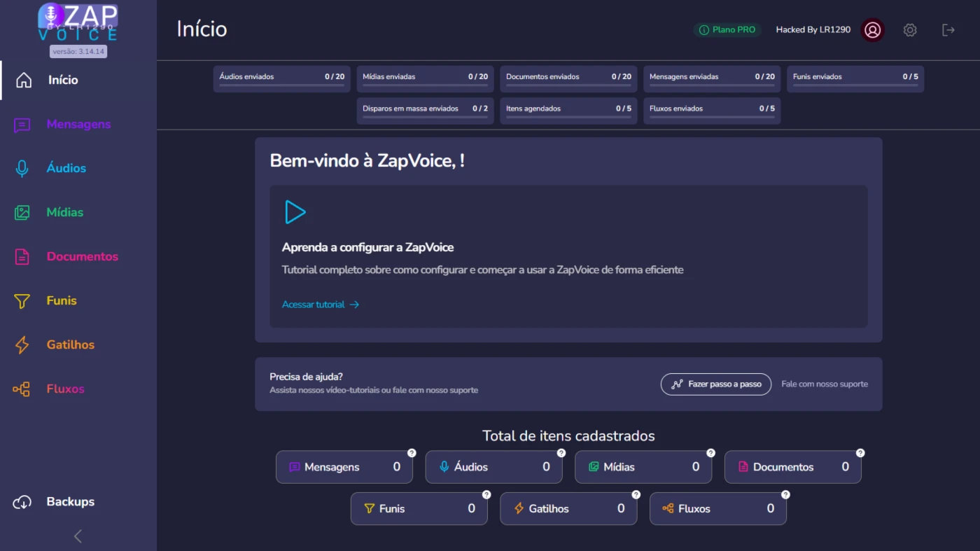Viewport: 980px width, 551px height.
Task: Open the Backups cloud sidebar item
Action: (70, 501)
